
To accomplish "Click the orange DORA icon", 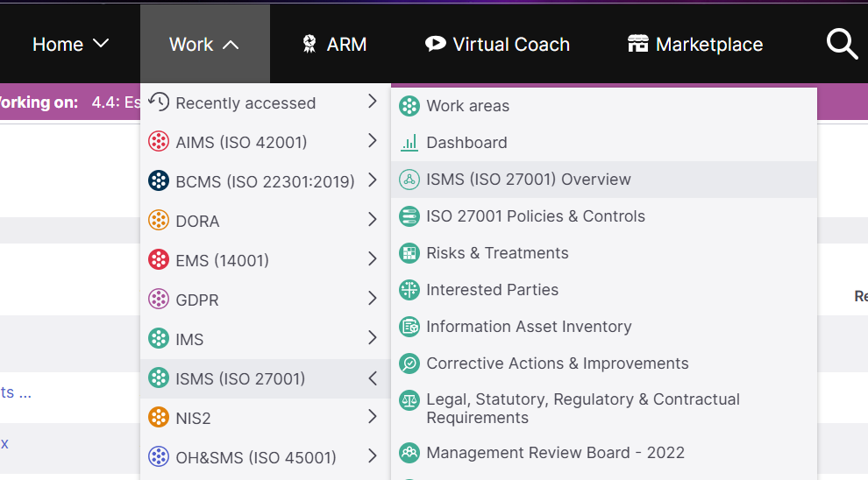I will (159, 220).
